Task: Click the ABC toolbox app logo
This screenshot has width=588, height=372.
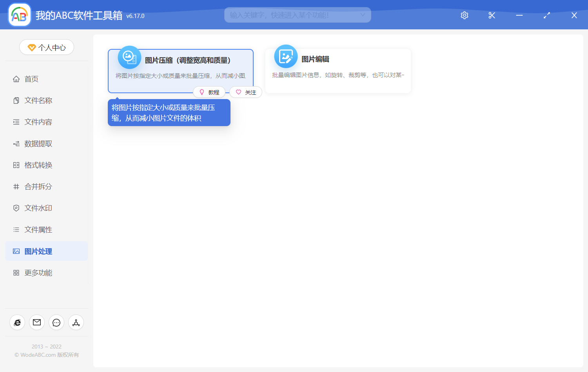Action: (x=20, y=15)
